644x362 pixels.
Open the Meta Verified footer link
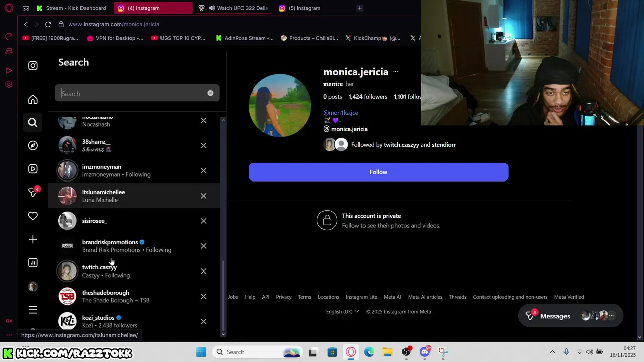tap(569, 297)
